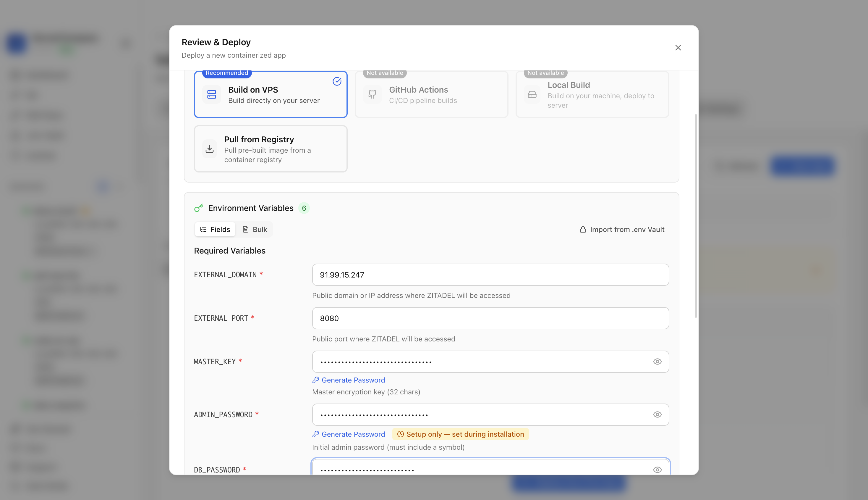Reveal the DB_PASSWORD value with eye icon

pyautogui.click(x=657, y=470)
